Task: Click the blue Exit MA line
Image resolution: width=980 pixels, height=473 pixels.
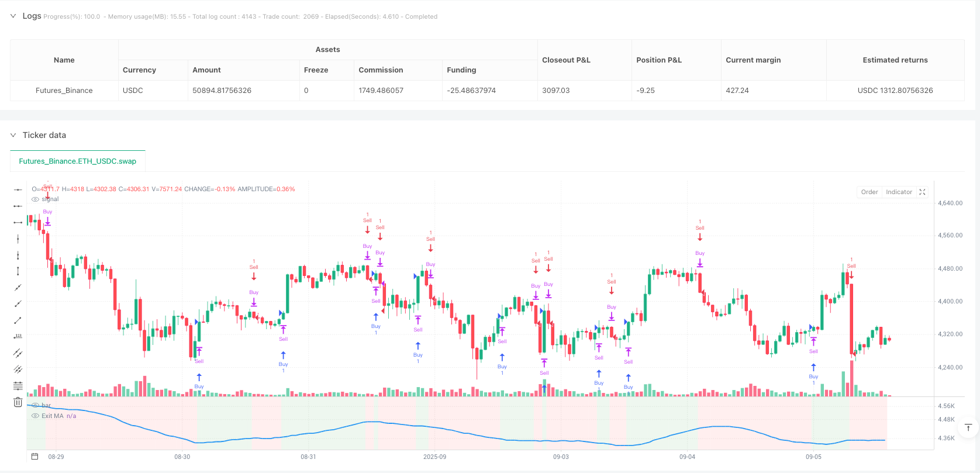Action: pos(409,425)
